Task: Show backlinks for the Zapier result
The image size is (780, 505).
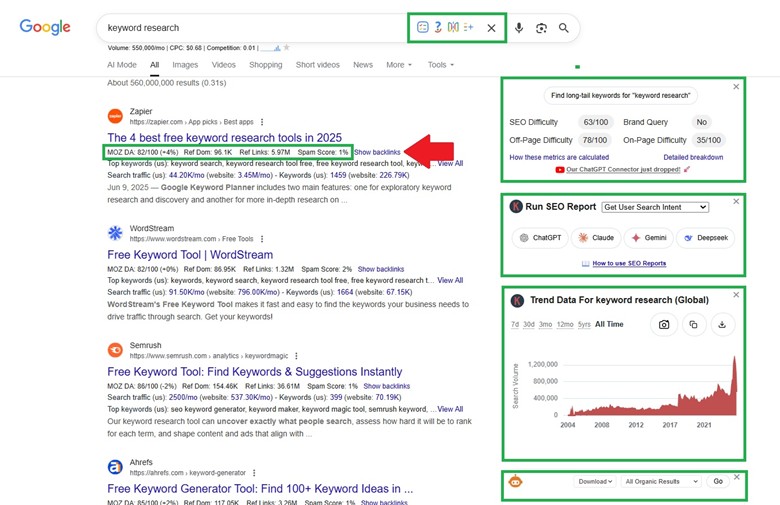Action: 377,152
